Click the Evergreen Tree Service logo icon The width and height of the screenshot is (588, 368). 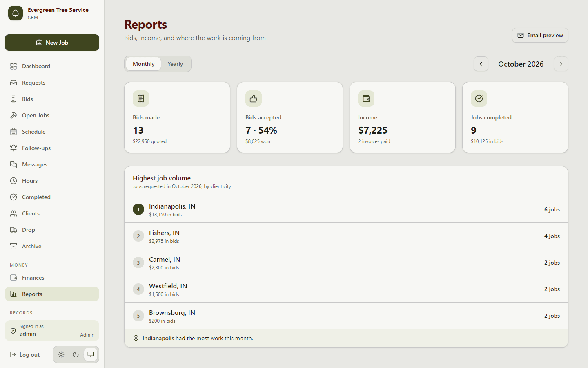click(x=16, y=13)
